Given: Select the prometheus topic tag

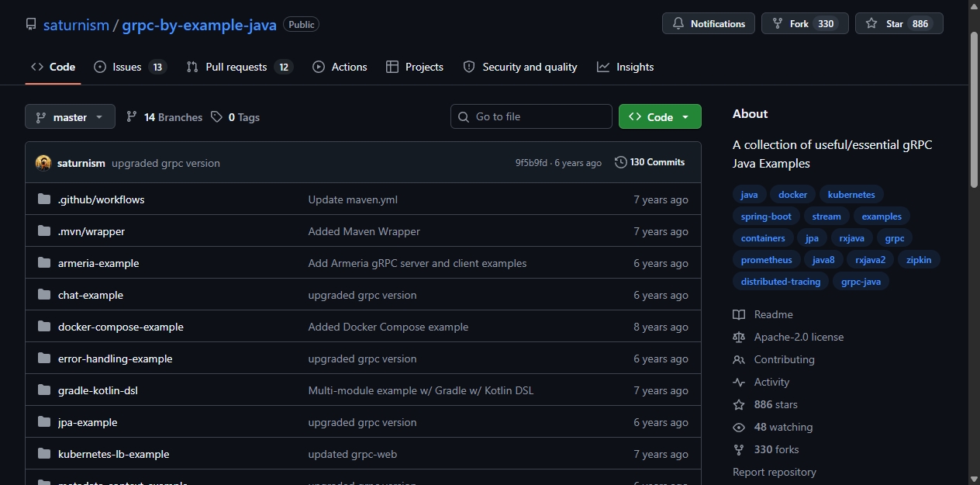Looking at the screenshot, I should point(766,260).
